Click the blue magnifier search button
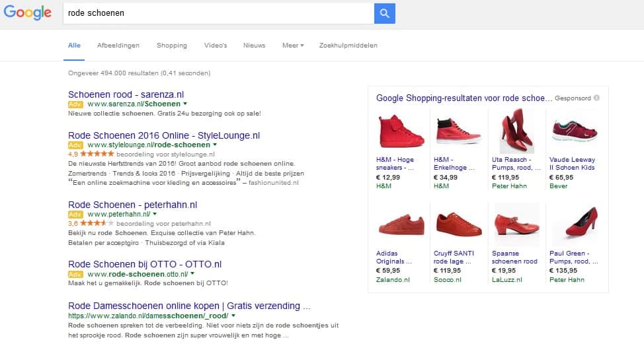The image size is (644, 344). pyautogui.click(x=384, y=13)
